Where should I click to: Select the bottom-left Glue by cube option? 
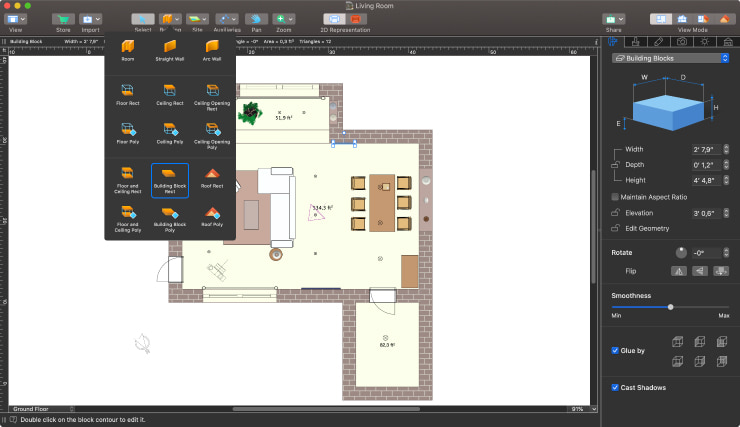(677, 361)
